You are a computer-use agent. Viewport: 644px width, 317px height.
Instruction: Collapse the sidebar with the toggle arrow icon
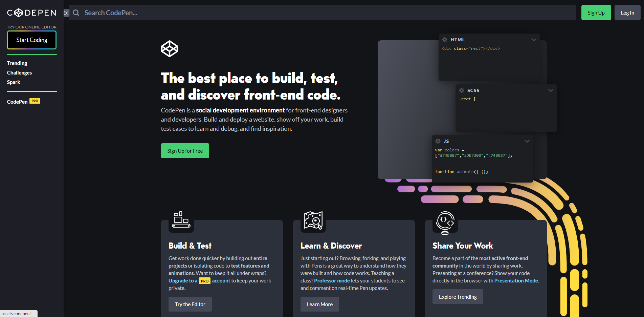(x=66, y=13)
